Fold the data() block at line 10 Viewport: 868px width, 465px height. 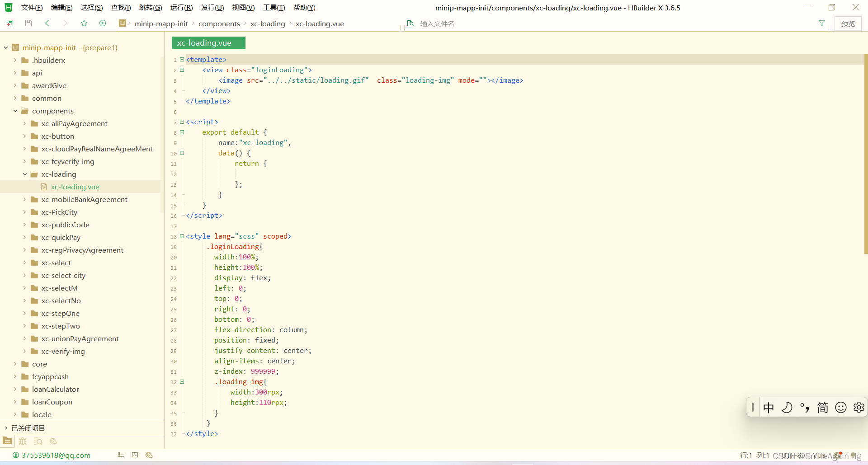pos(182,153)
